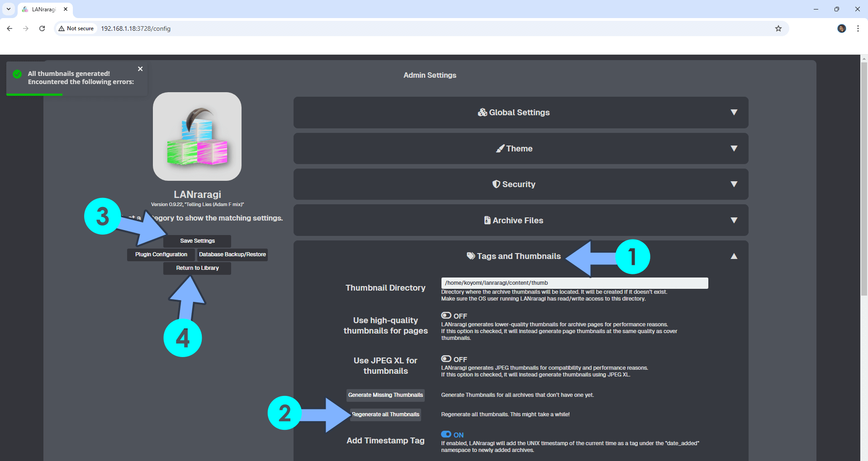Screen dimensions: 868x461
Task: Go back to previous page
Action: [9, 28]
